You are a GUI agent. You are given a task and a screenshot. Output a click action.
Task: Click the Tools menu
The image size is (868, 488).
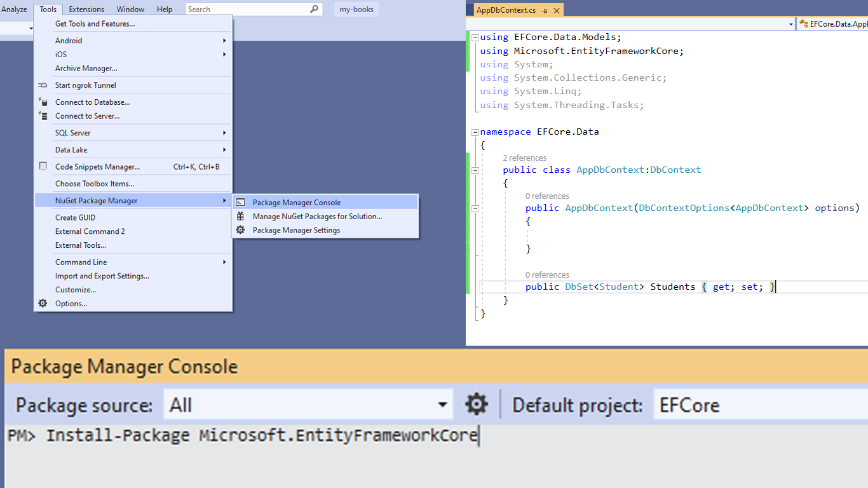click(48, 9)
